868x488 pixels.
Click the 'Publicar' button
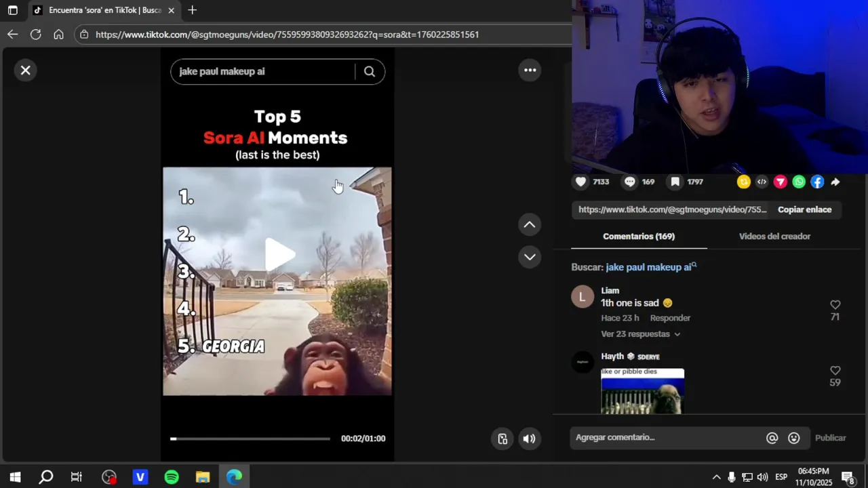(830, 438)
